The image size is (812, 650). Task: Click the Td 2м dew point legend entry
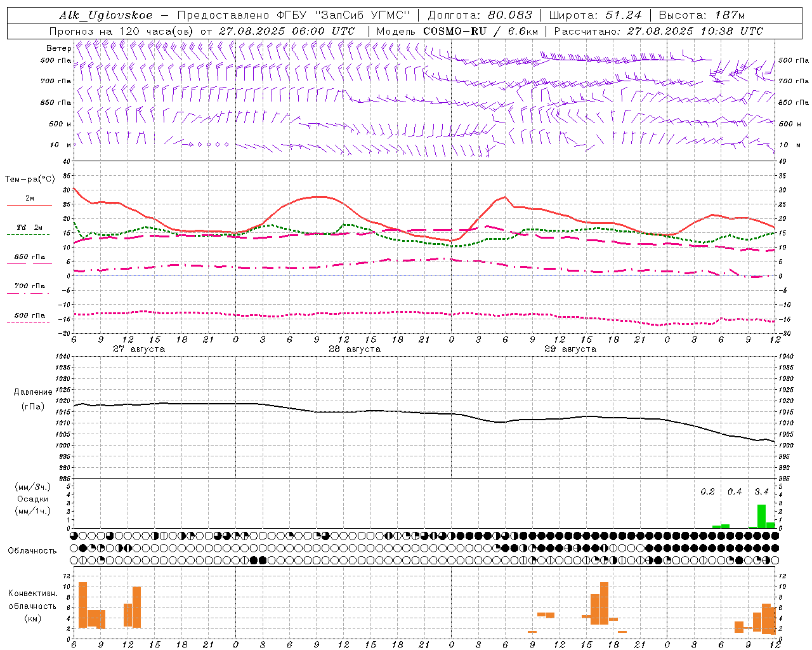pos(29,227)
